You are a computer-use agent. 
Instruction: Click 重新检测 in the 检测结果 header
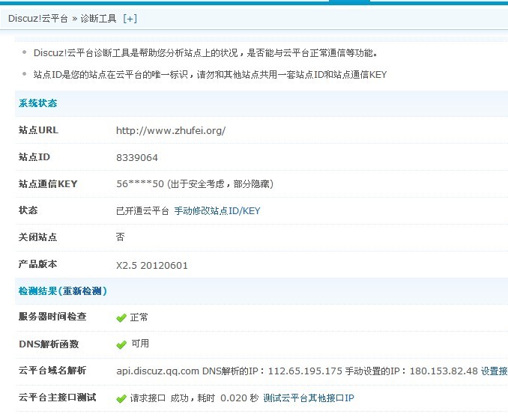tap(82, 290)
